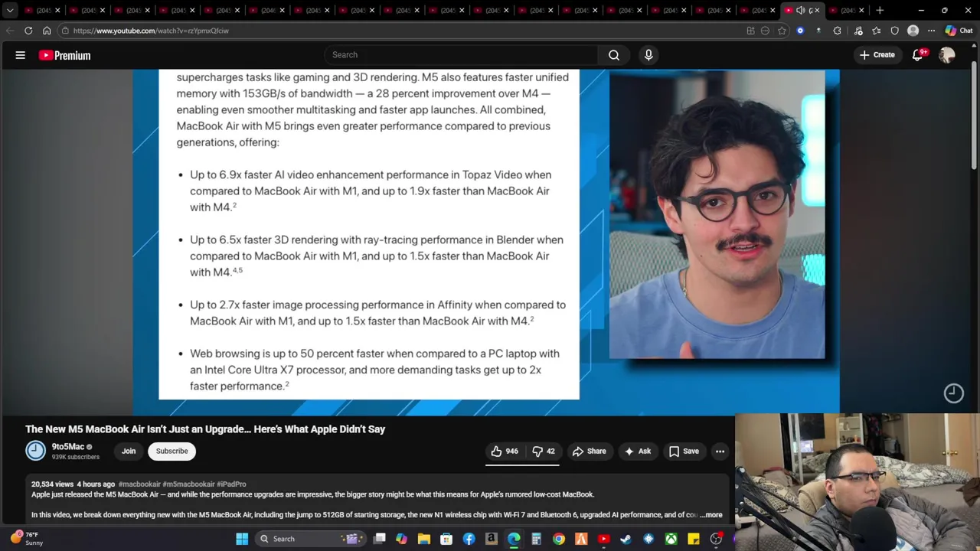Open Create menu button
The image size is (980, 551).
click(877, 55)
